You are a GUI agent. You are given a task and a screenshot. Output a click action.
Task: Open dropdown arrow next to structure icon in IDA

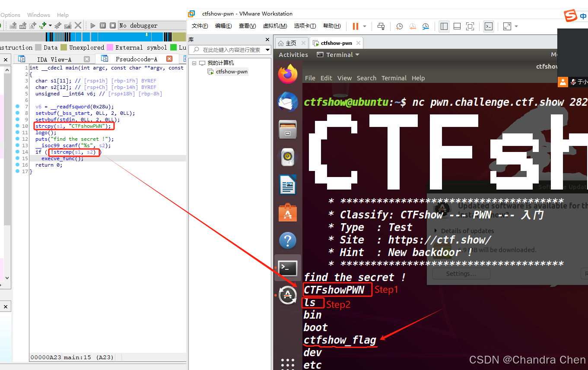point(50,25)
